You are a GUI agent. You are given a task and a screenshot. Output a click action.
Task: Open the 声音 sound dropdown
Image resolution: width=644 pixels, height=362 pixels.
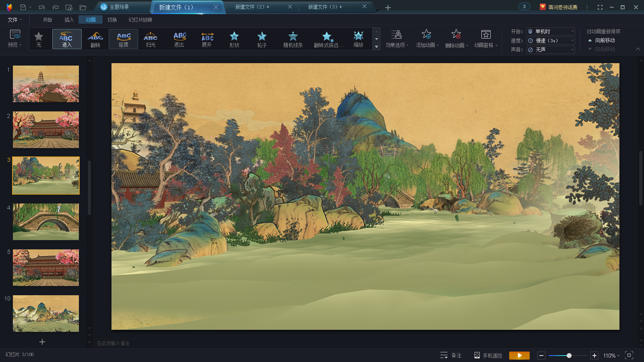(x=551, y=50)
